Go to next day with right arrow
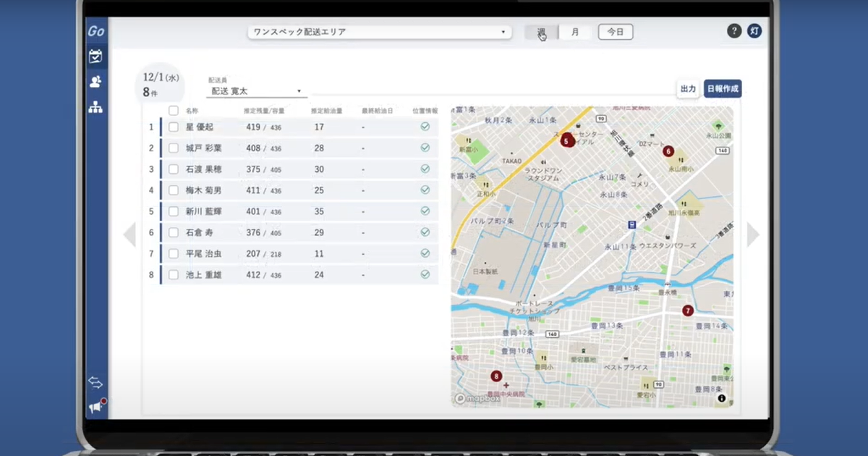868x456 pixels. click(753, 235)
